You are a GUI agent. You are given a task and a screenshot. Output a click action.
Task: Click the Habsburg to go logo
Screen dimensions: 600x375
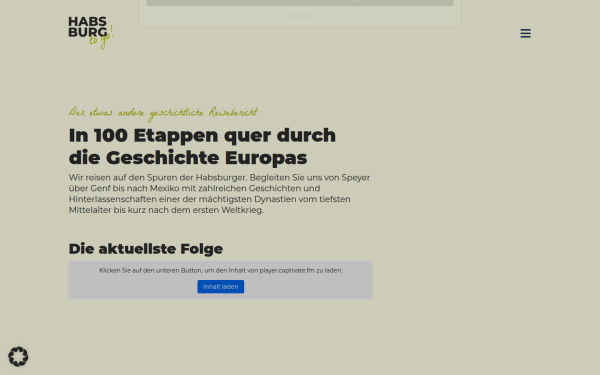click(91, 33)
